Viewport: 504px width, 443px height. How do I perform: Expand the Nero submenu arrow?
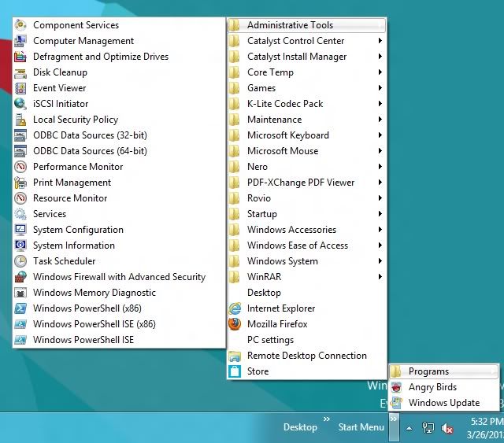point(380,166)
